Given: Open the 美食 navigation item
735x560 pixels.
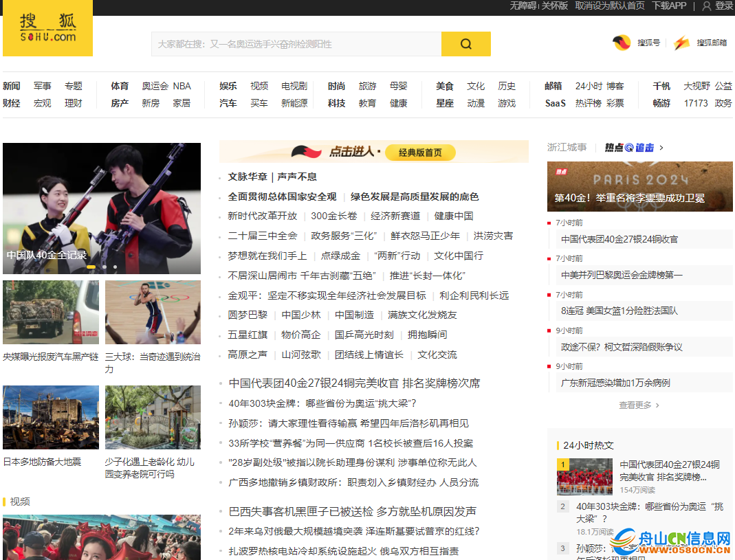Looking at the screenshot, I should 444,86.
